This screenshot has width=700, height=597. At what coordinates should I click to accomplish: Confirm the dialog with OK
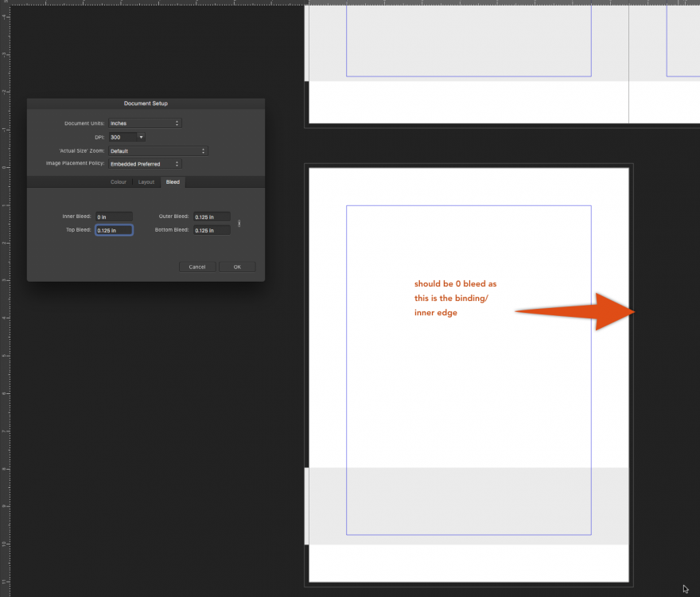point(237,267)
